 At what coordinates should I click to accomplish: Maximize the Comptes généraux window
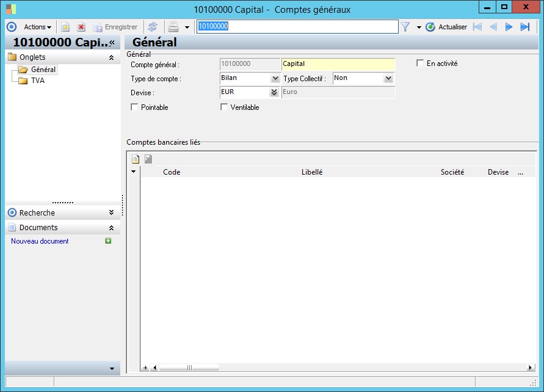click(x=504, y=7)
